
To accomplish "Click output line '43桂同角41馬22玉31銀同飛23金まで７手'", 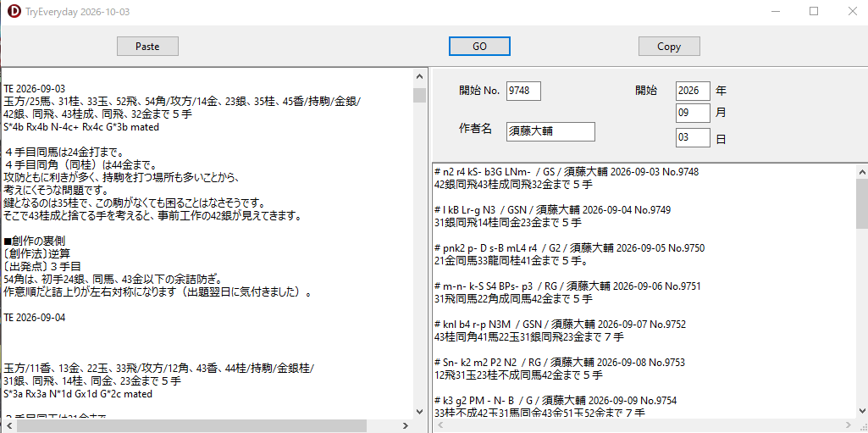I will coord(531,337).
